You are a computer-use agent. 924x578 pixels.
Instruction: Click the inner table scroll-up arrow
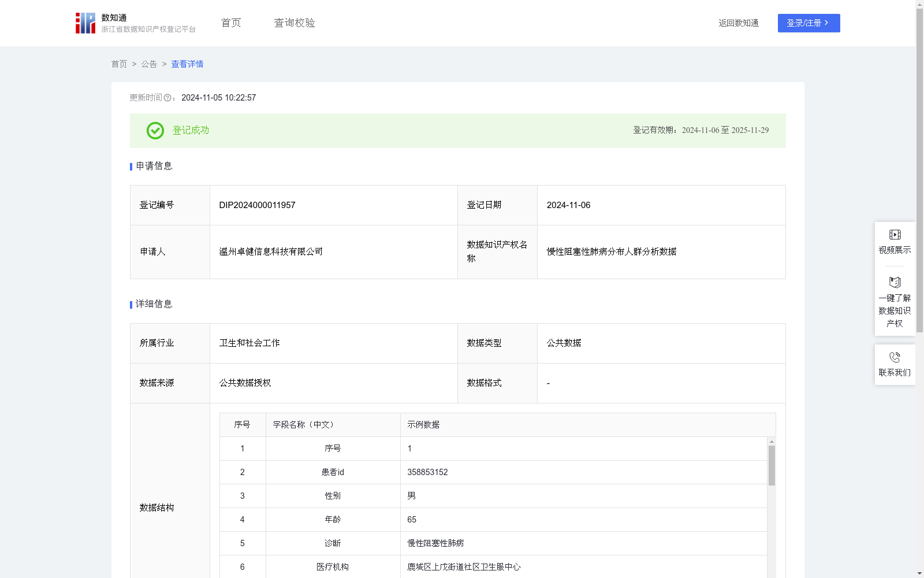click(772, 442)
